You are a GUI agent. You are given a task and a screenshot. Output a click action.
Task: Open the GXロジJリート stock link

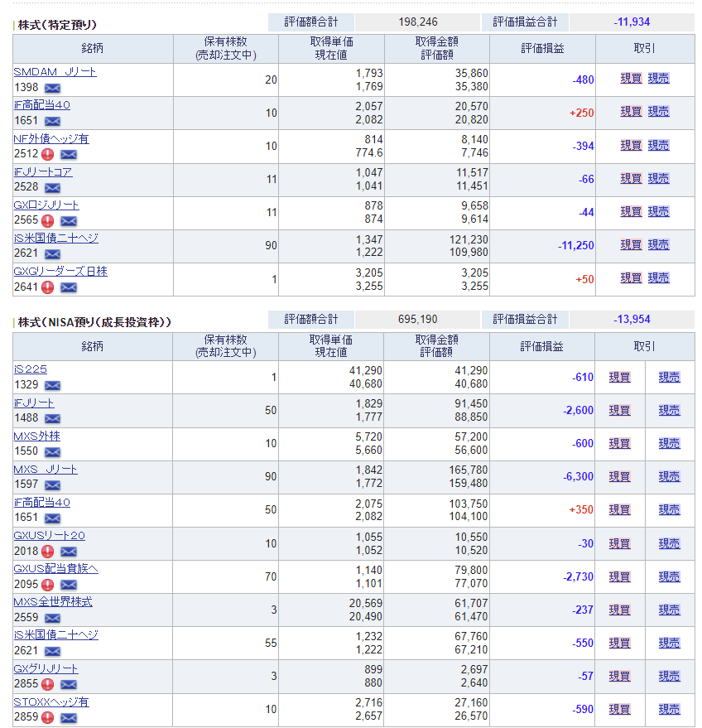(46, 205)
